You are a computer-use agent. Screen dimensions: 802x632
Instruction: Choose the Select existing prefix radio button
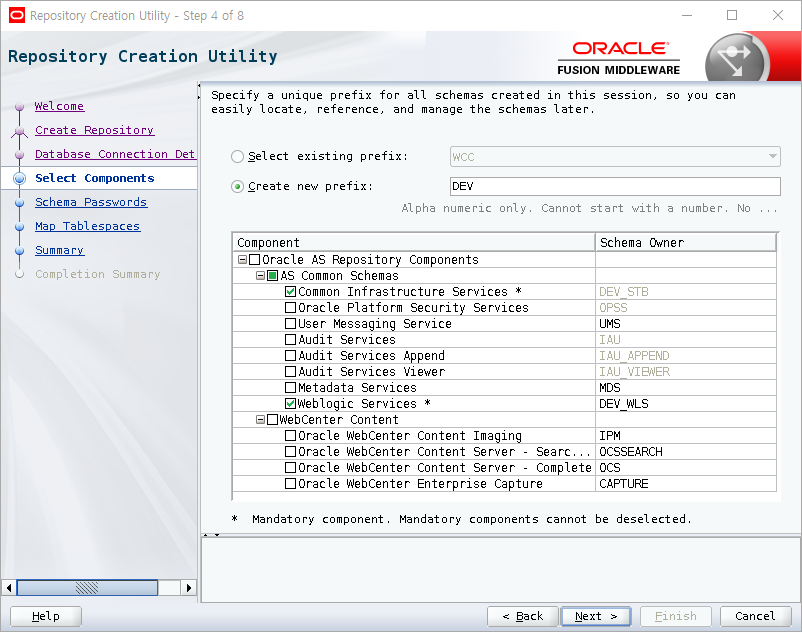237,156
